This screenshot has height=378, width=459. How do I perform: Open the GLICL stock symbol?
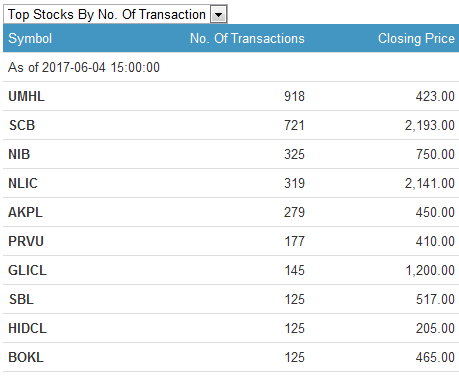[x=27, y=270]
